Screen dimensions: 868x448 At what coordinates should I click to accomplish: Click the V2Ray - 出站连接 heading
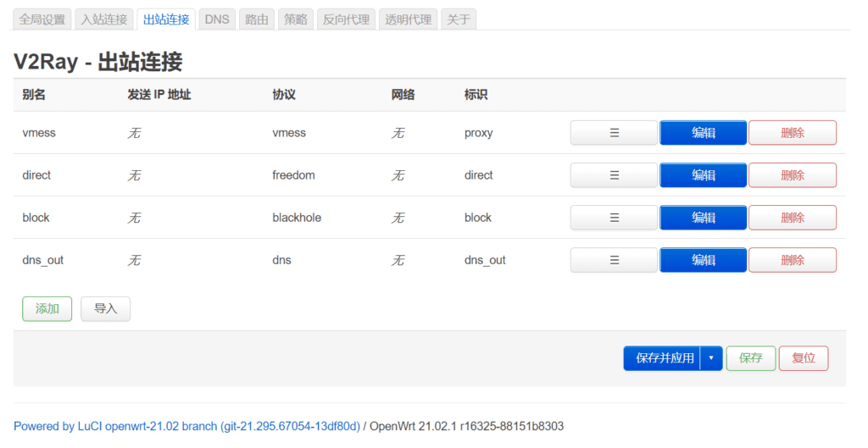(98, 61)
